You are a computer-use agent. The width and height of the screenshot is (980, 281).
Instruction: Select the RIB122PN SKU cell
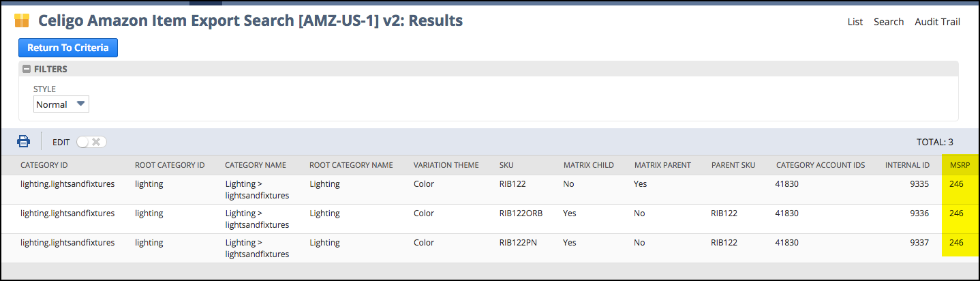[x=518, y=242]
